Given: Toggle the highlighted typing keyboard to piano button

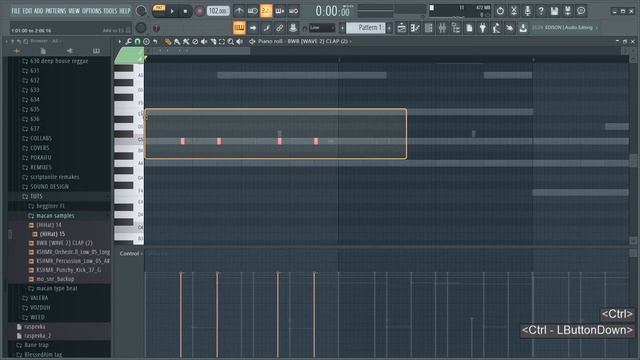Looking at the screenshot, I should 239,28.
